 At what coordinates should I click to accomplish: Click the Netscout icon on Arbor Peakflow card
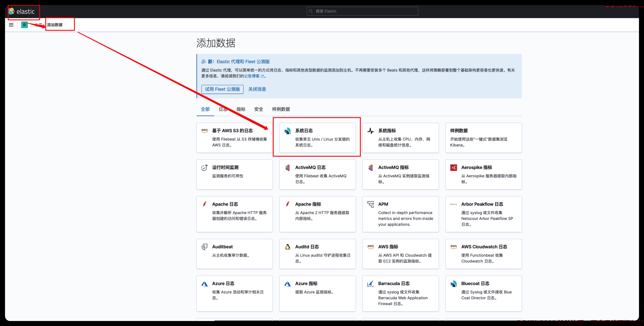click(454, 204)
